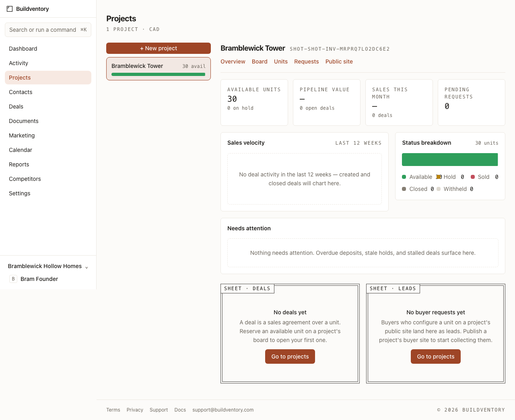
Task: Open the Requests tab
Action: [x=307, y=61]
